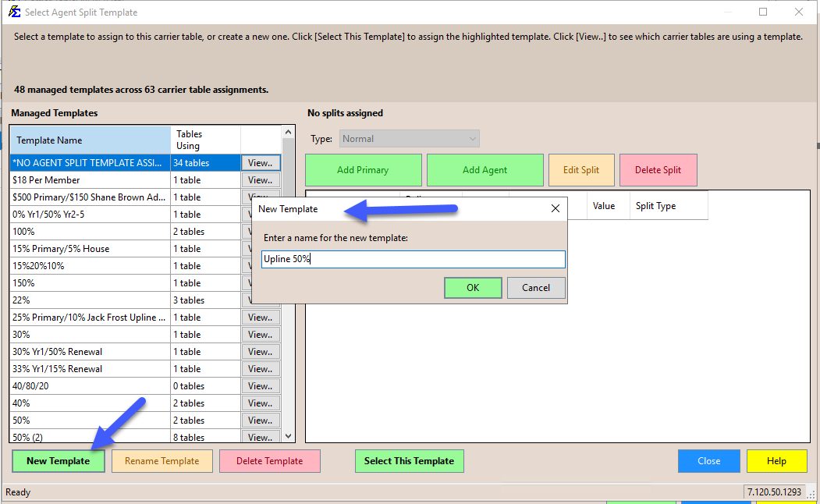Select 25% Primary/10% Jack Frost Upline template
Viewport: 820px width, 504px height.
coord(91,318)
